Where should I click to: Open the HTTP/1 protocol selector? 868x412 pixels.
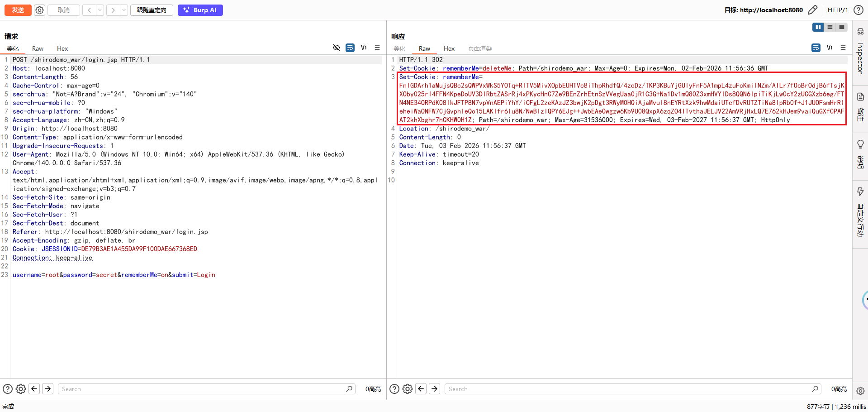tap(837, 10)
